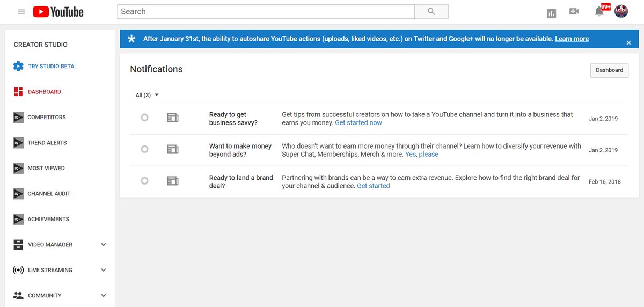
Task: Open the All (3) filter dropdown
Action: coord(147,95)
